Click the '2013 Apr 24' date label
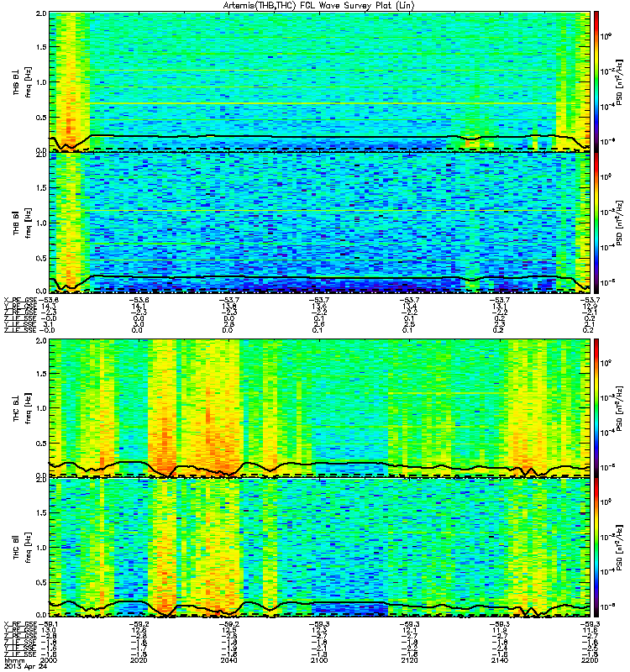Screen dimensions: 630x672 [x=25, y=666]
